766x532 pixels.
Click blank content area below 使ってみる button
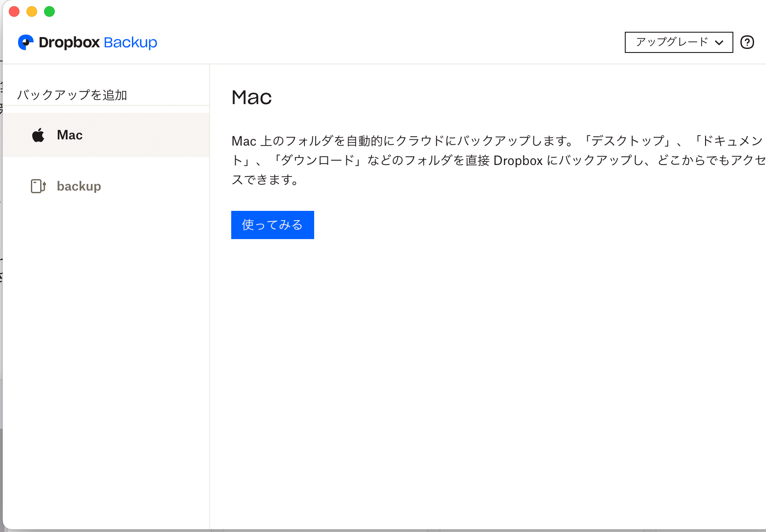485,353
